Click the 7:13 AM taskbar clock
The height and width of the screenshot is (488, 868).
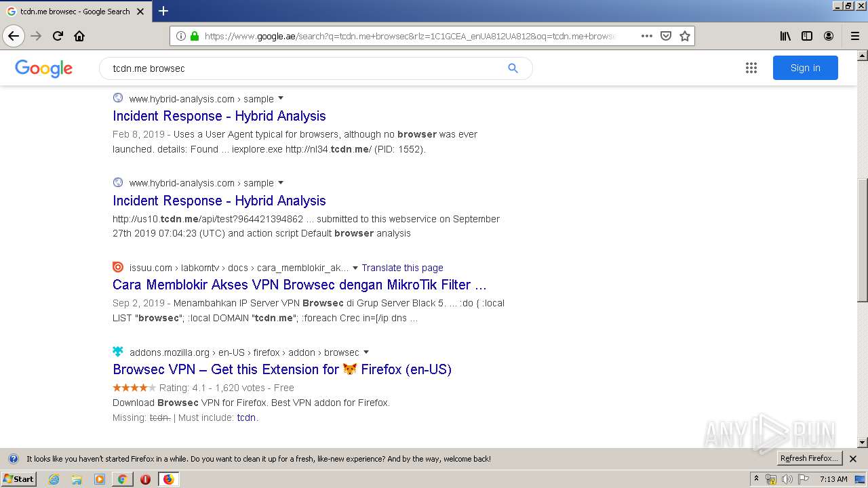[x=833, y=479]
